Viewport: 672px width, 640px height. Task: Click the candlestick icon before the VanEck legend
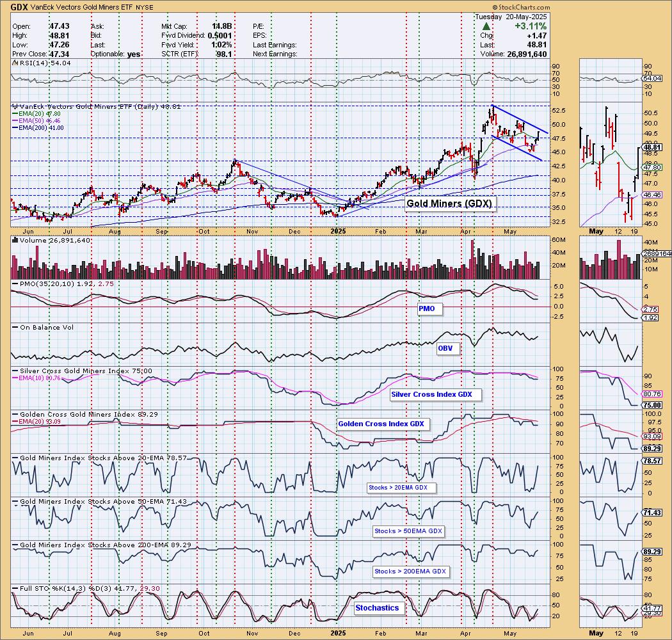pos(15,106)
